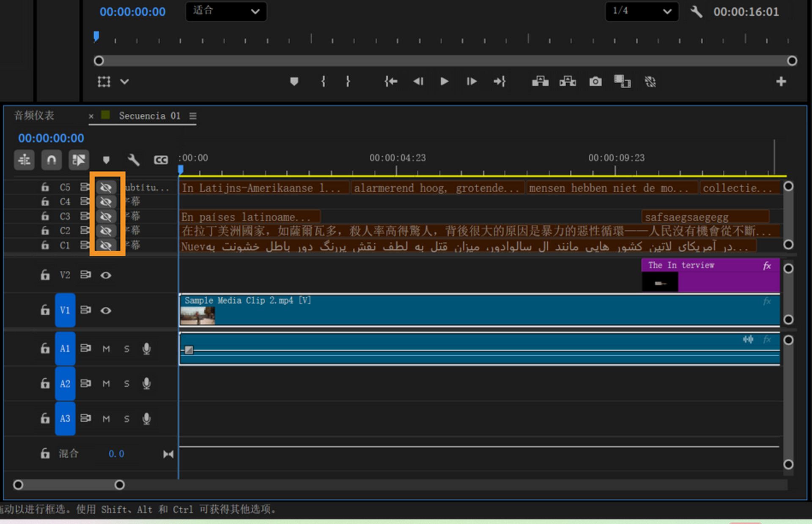This screenshot has width=812, height=524.
Task: Open the Secuencia 01 panel menu
Action: (x=193, y=116)
